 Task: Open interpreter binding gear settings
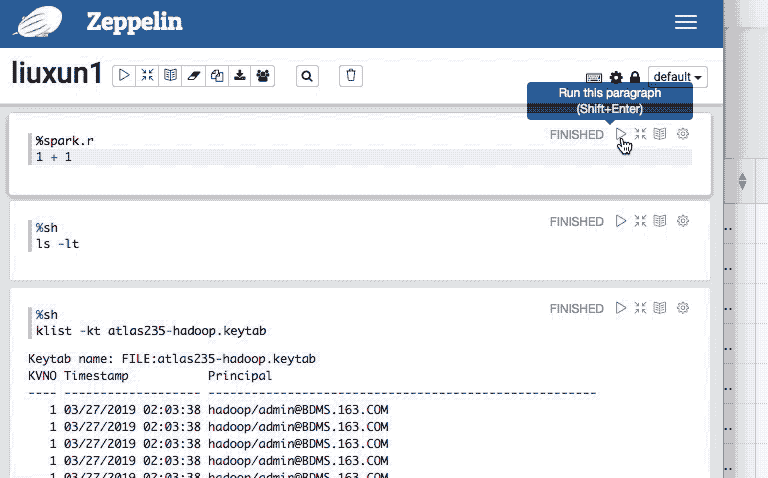pyautogui.click(x=616, y=77)
